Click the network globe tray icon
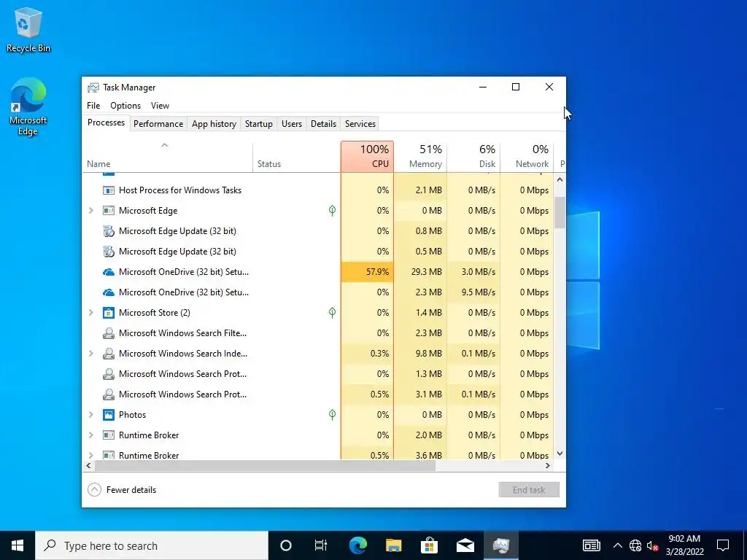Screen dimensions: 747x560 tap(635, 545)
